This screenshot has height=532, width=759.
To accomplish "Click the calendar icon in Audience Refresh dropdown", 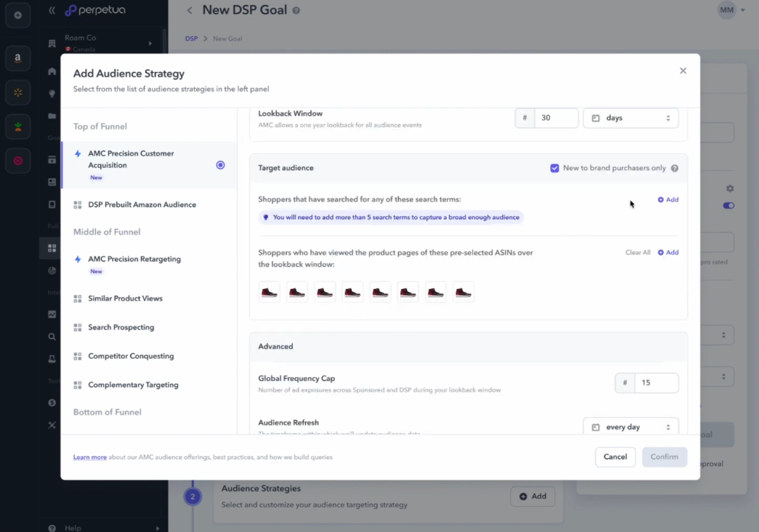I will pyautogui.click(x=596, y=428).
